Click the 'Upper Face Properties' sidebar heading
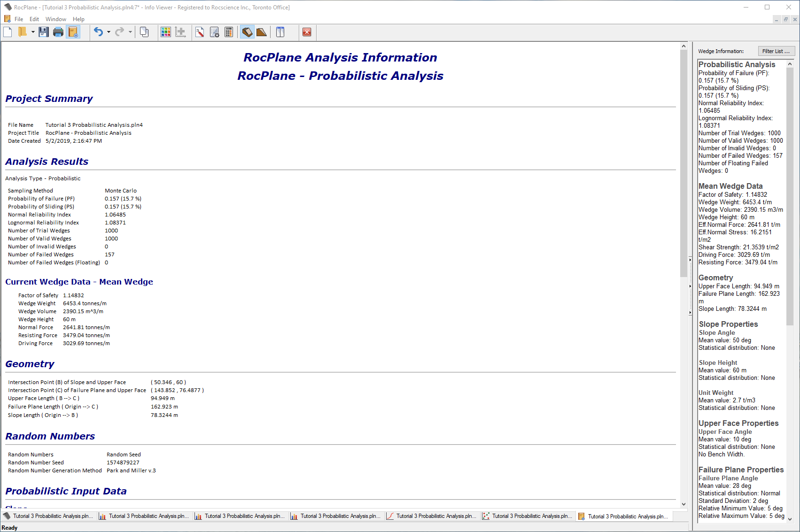 pyautogui.click(x=738, y=423)
